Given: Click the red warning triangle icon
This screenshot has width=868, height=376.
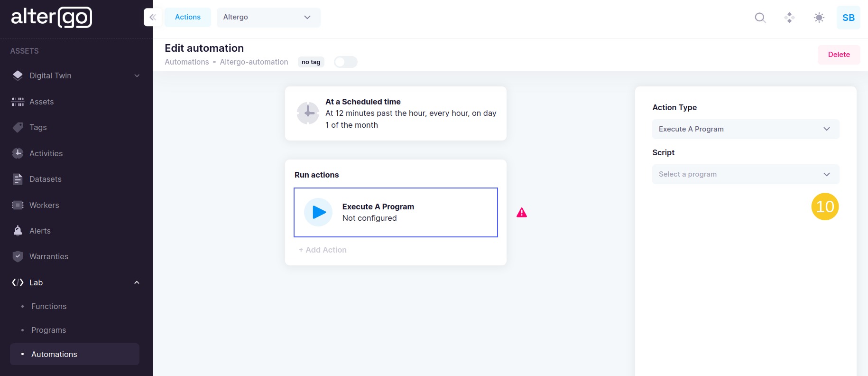Looking at the screenshot, I should [521, 213].
